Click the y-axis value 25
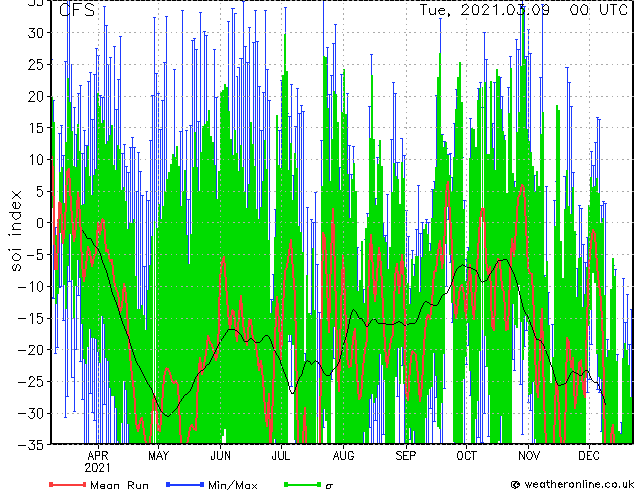The height and width of the screenshot is (490, 634). coord(37,64)
